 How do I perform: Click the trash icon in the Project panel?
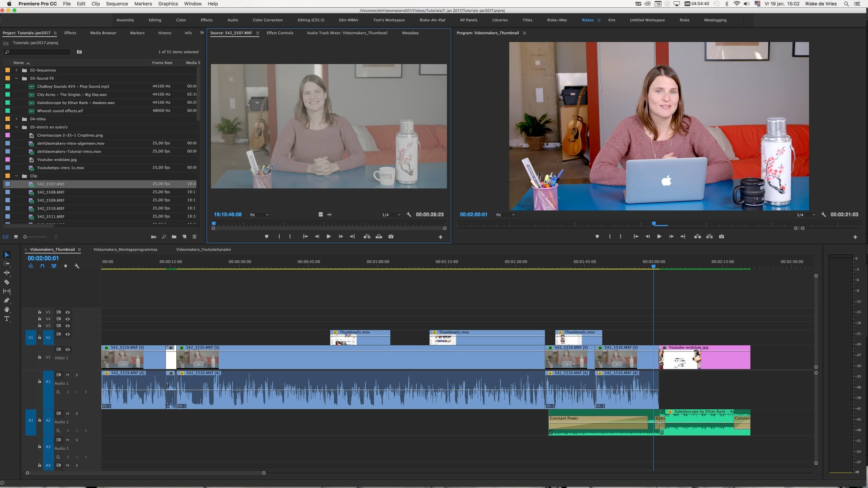point(195,237)
